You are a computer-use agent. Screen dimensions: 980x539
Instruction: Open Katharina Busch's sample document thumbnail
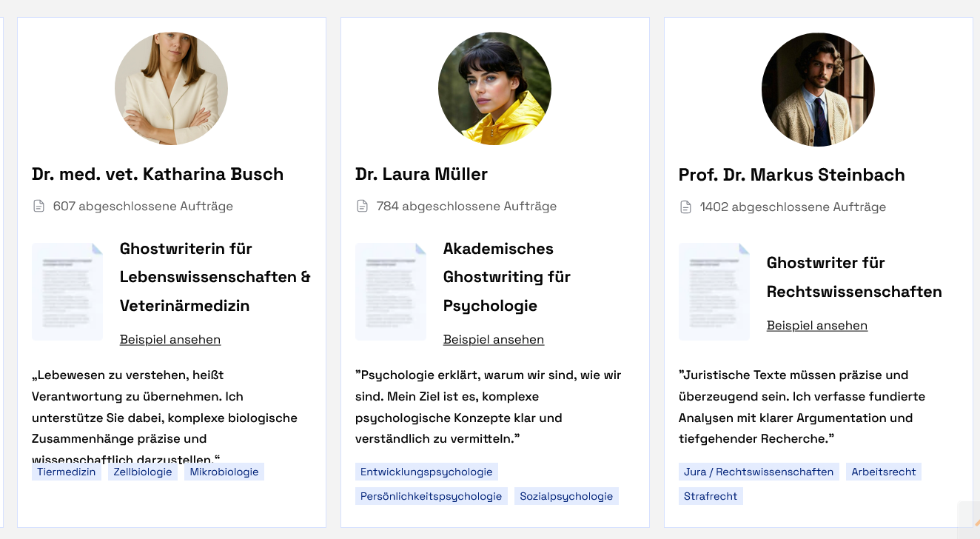[x=67, y=292]
